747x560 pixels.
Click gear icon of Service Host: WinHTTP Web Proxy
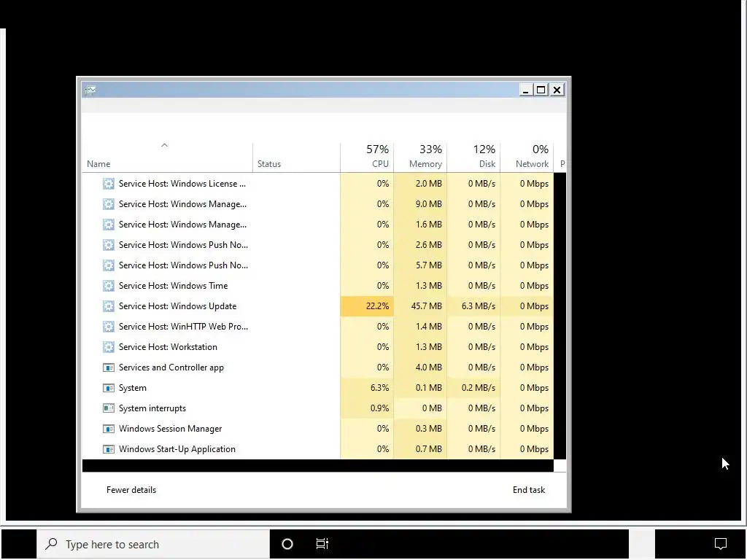click(109, 327)
